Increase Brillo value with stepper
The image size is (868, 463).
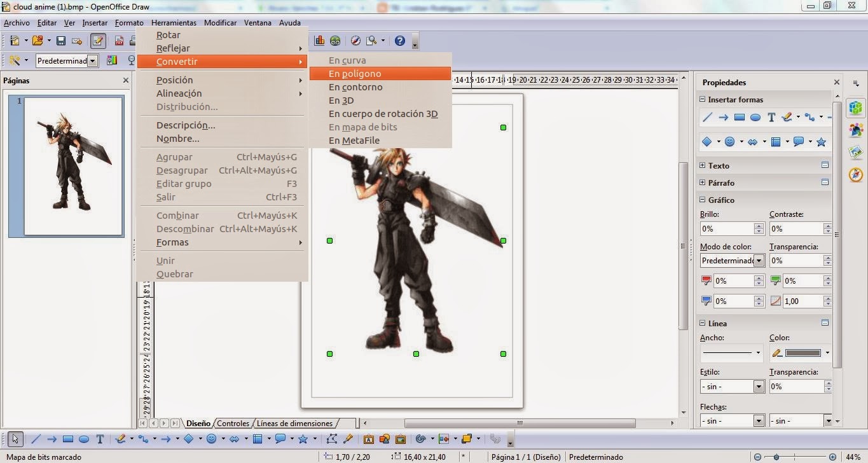759,226
